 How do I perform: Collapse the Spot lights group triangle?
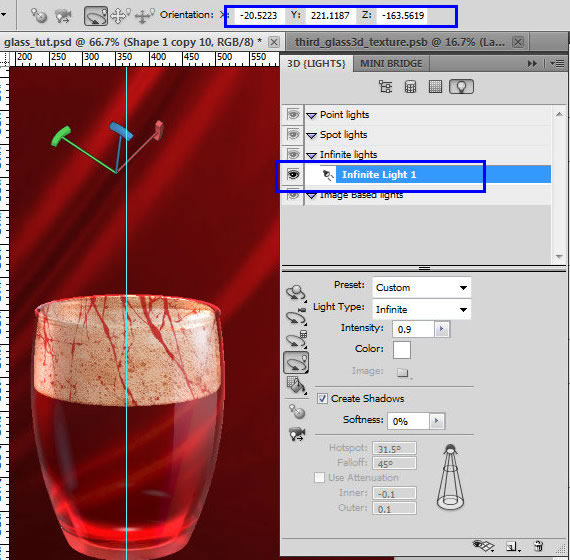click(312, 136)
